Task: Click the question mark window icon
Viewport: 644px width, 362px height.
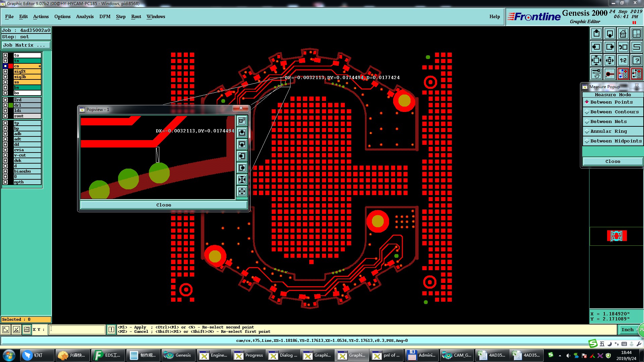Action: 636,60
